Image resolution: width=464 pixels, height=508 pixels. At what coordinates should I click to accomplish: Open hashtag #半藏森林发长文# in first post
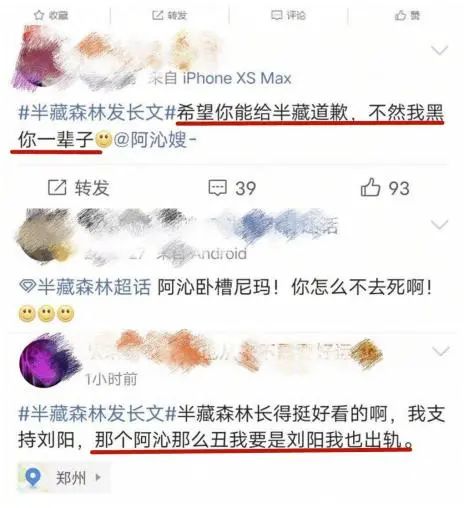(97, 112)
